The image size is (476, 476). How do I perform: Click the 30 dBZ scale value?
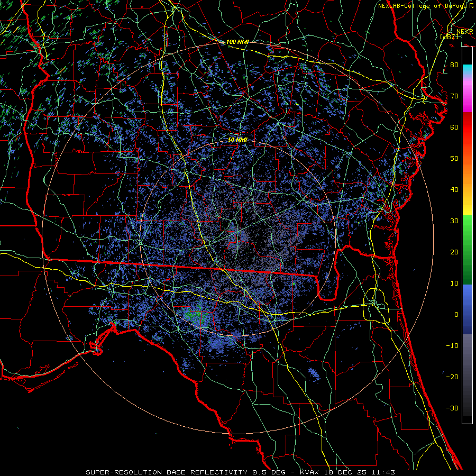[454, 221]
